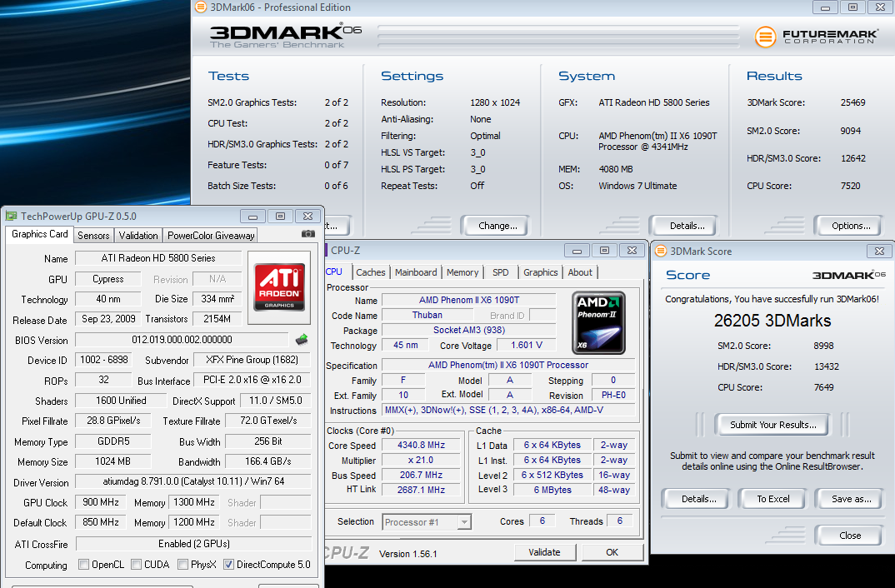Image resolution: width=895 pixels, height=588 pixels.
Task: Open the Memory tab in CPU-Z
Action: click(462, 272)
